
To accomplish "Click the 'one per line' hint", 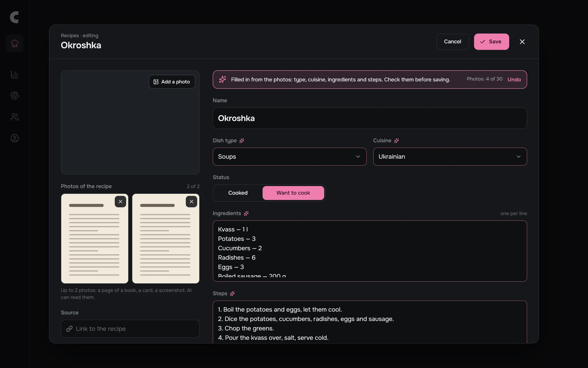I will 514,213.
